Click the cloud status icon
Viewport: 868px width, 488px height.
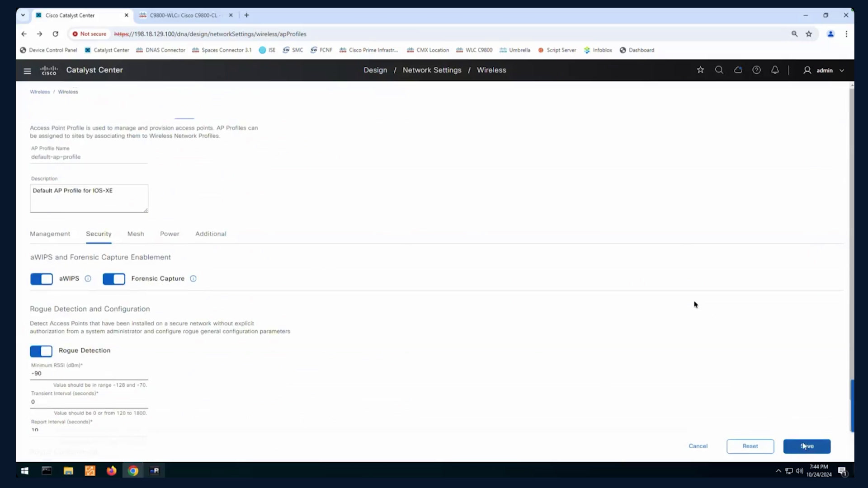(x=738, y=70)
